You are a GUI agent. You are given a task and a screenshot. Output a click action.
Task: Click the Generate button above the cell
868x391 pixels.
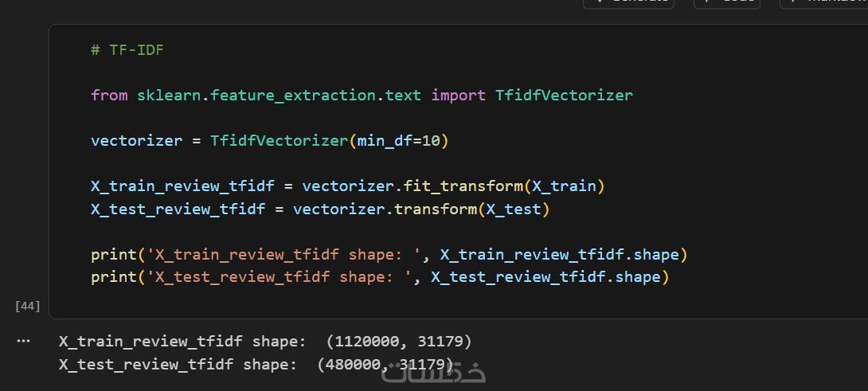pos(628,2)
